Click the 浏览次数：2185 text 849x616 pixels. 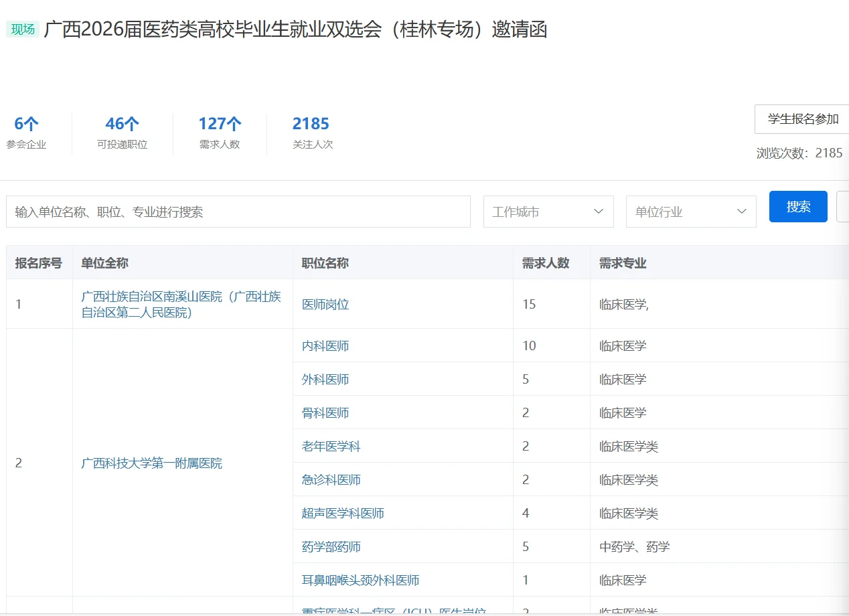click(799, 153)
